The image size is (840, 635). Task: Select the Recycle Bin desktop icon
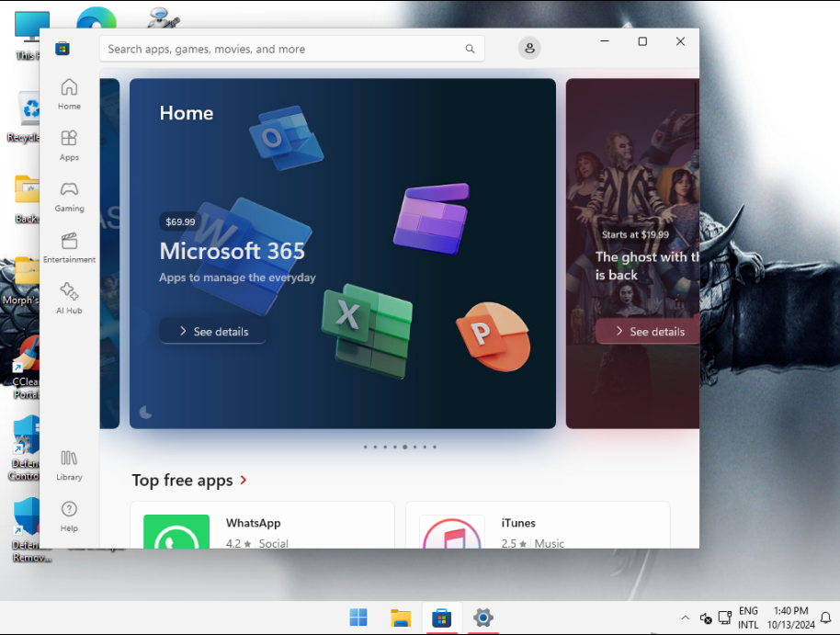[x=24, y=117]
